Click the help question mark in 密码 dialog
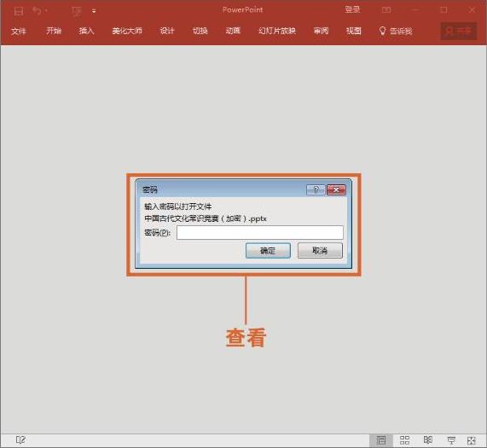 pyautogui.click(x=316, y=189)
